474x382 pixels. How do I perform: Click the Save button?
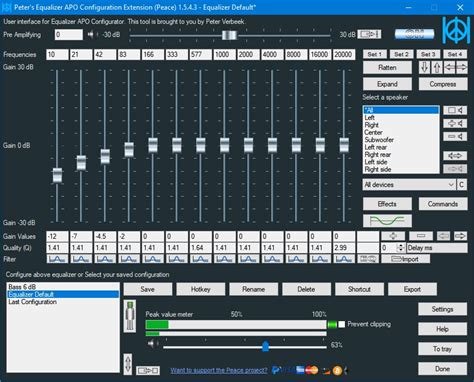coord(148,289)
